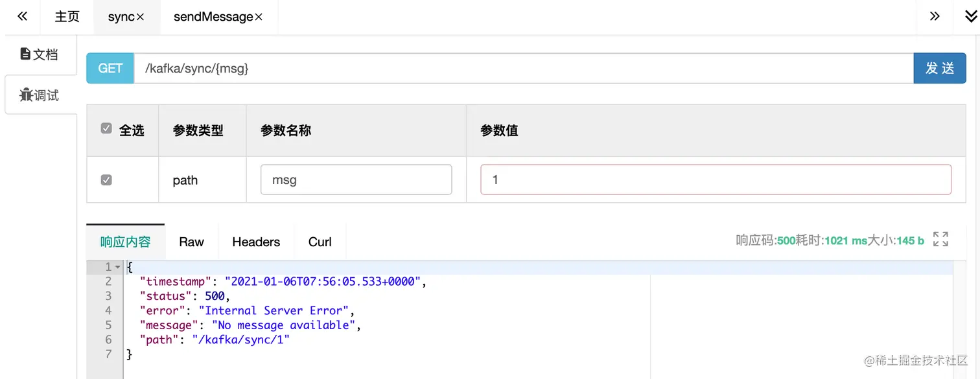The image size is (980, 379).
Task: Click the request URL input field
Action: coord(524,68)
